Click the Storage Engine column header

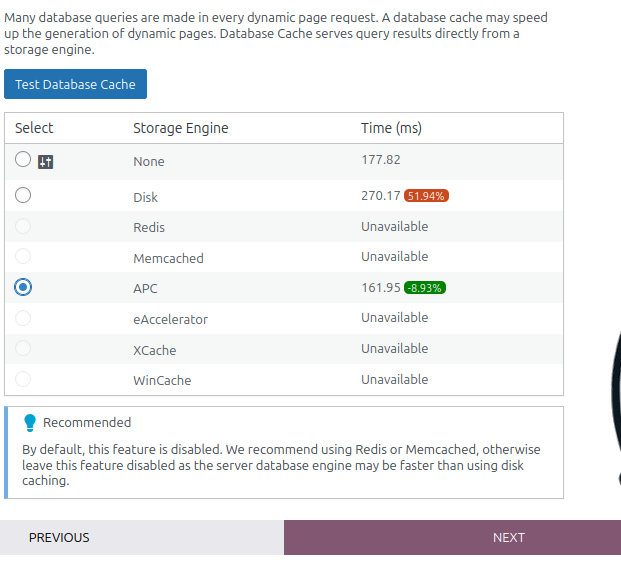pos(181,128)
